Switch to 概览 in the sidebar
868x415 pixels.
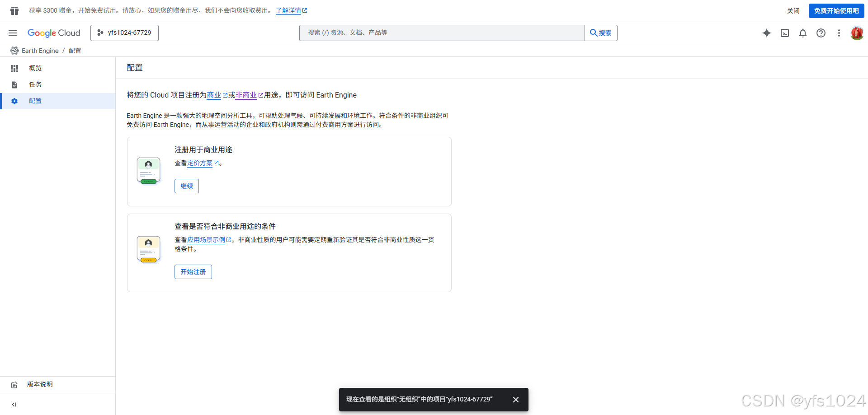[35, 68]
